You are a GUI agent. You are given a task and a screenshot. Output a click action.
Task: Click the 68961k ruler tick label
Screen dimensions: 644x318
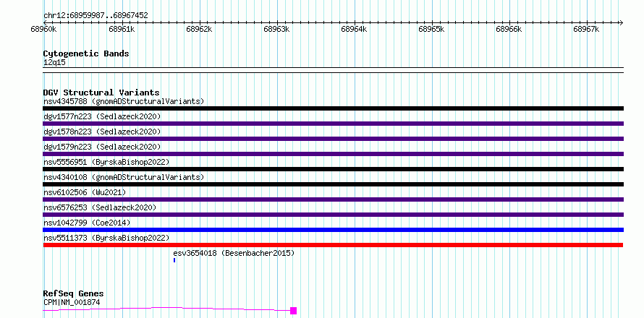coord(121,29)
